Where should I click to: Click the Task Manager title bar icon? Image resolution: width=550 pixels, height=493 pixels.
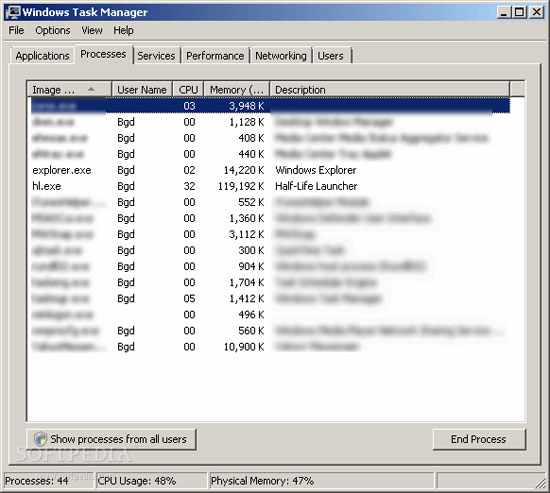tap(13, 12)
